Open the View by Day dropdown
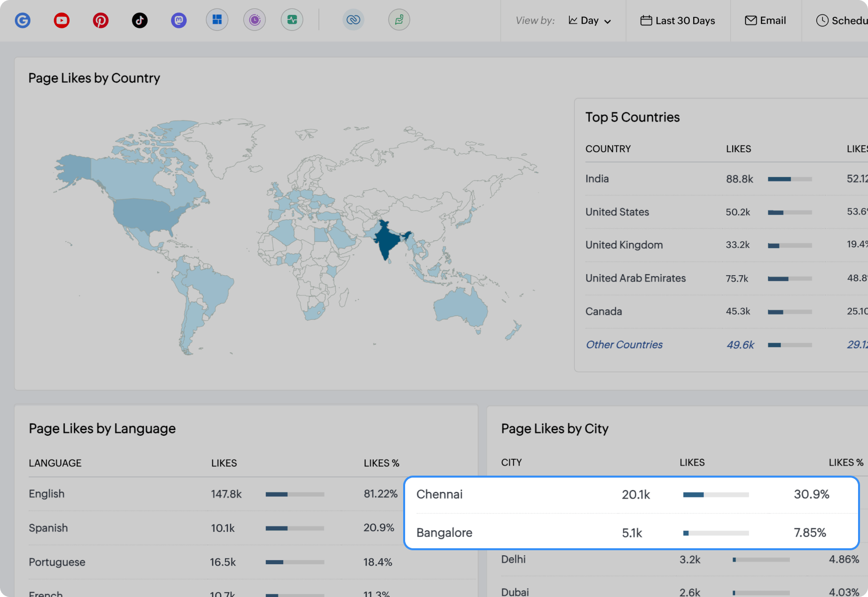 pyautogui.click(x=590, y=20)
